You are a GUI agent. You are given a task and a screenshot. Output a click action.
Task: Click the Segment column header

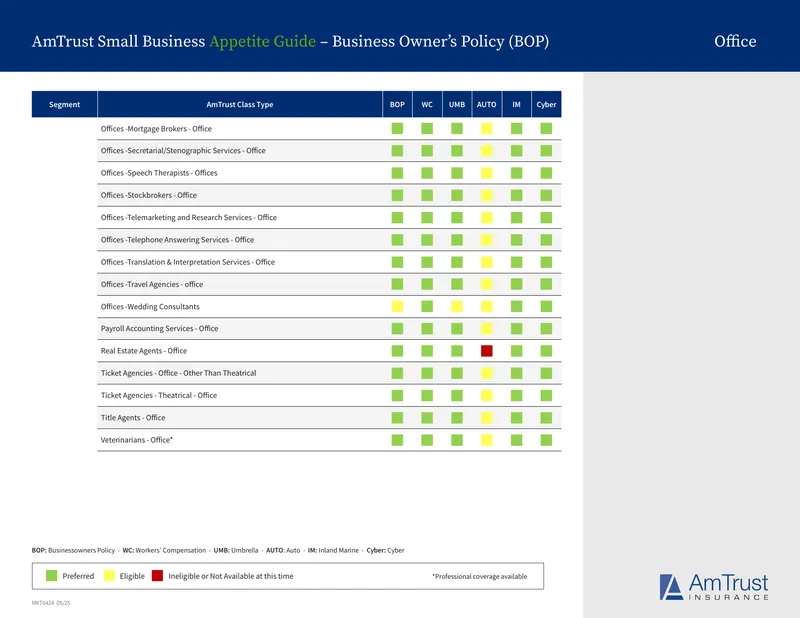64,104
